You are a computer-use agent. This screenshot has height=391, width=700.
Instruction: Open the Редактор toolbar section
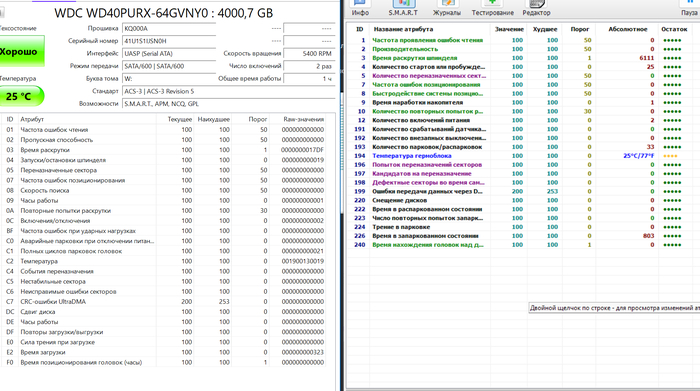536,8
